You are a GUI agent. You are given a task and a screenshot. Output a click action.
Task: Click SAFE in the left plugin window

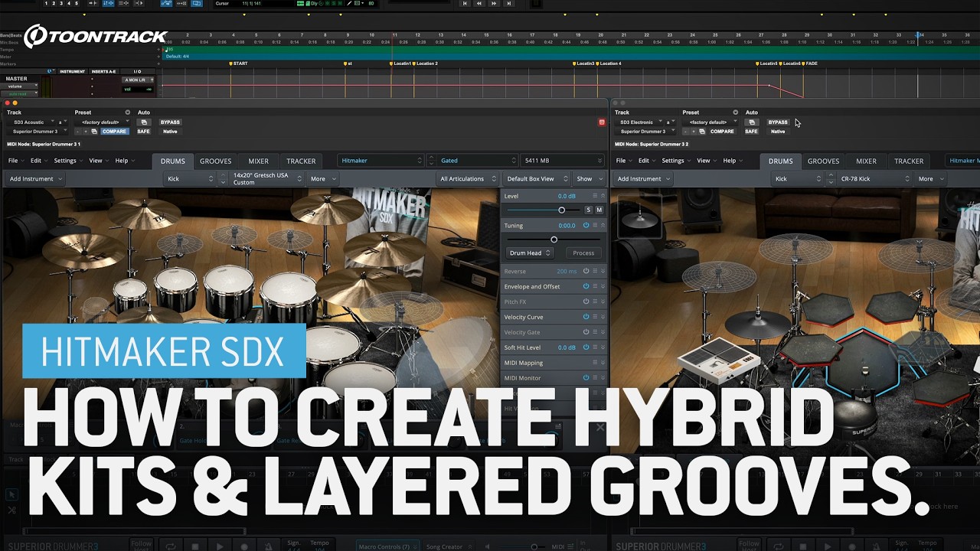pyautogui.click(x=143, y=132)
